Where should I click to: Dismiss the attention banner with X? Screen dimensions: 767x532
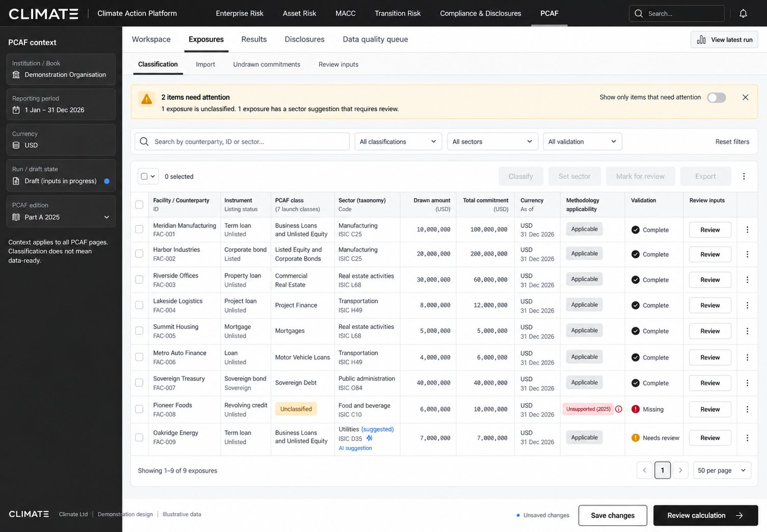(745, 97)
